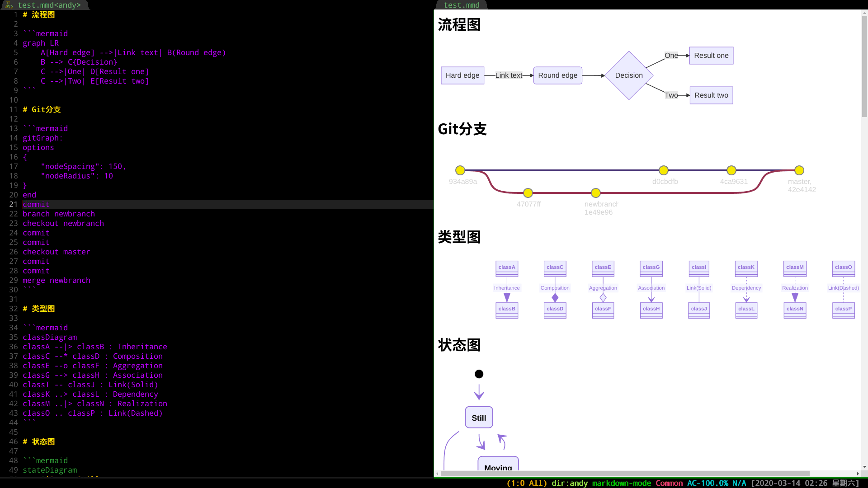This screenshot has height=488, width=868.
Task: Click the dir:andy mode line segment
Action: click(x=569, y=483)
